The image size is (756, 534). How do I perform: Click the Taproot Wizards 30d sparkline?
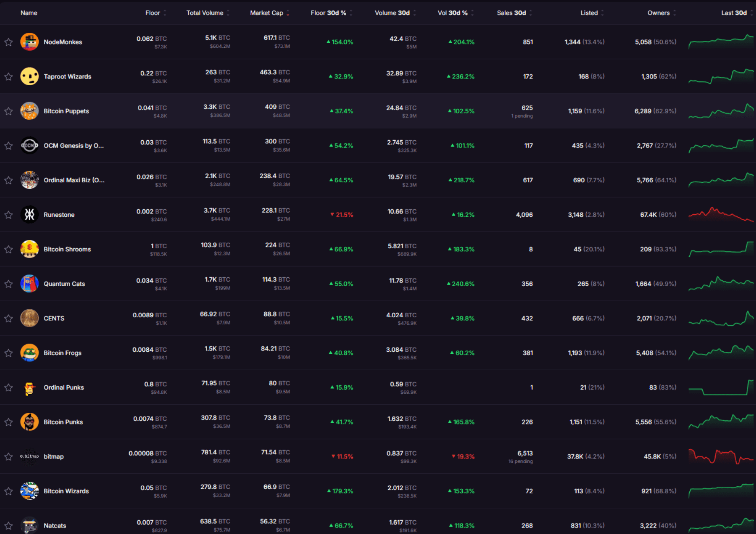(x=721, y=76)
